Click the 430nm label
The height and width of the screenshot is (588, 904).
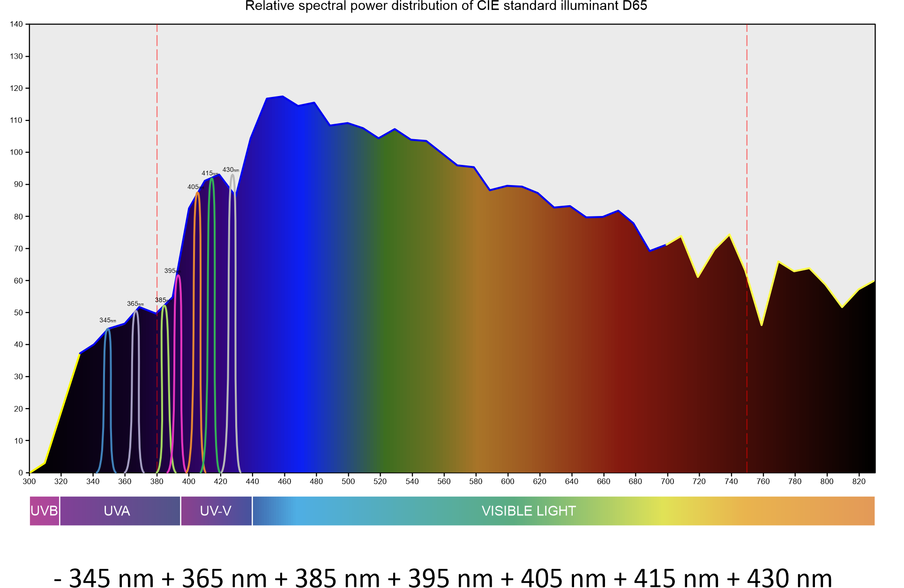coord(231,170)
